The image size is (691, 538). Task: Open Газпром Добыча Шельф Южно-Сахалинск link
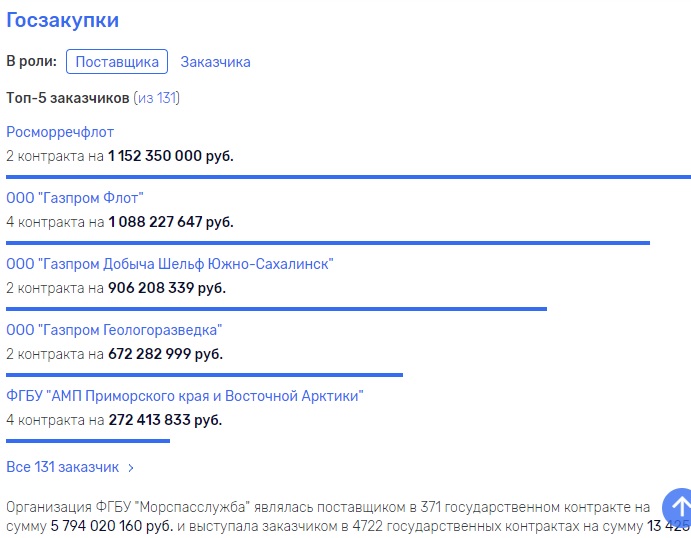point(170,264)
